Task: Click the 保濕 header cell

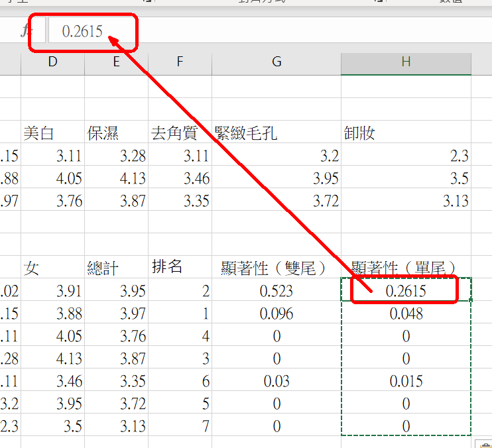Action: coord(116,133)
